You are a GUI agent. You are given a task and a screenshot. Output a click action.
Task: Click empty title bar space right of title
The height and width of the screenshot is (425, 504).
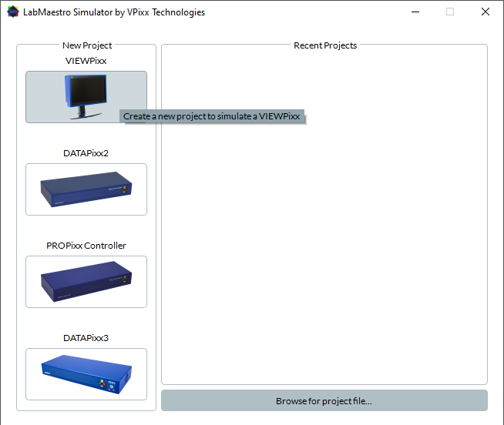pos(308,12)
